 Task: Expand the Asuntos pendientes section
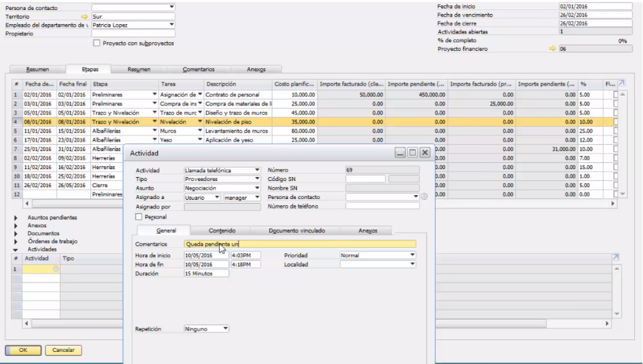click(16, 218)
